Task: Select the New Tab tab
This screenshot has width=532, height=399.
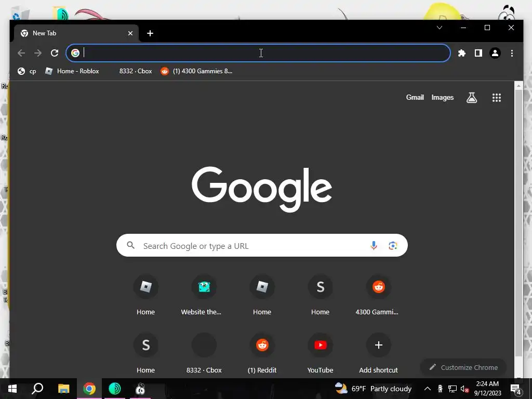Action: pos(76,33)
